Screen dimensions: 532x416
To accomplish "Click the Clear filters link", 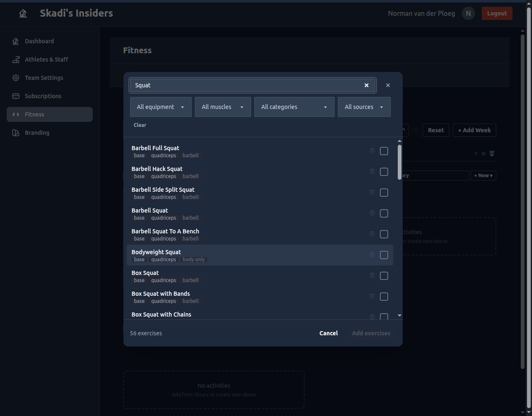I will pos(140,125).
